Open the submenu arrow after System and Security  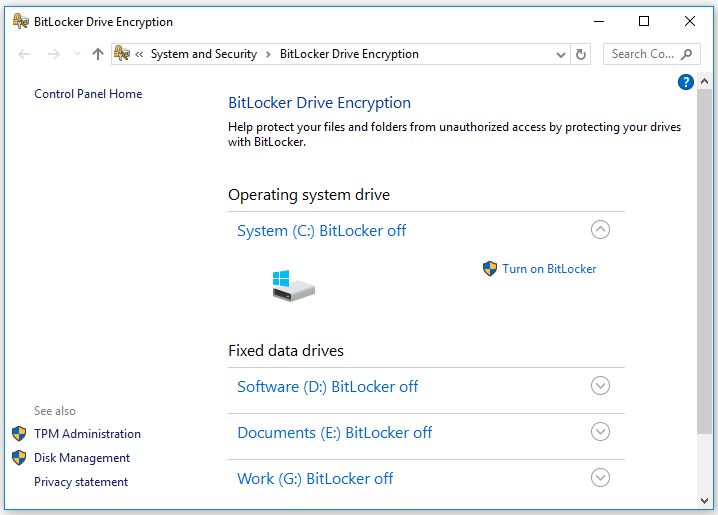[x=268, y=54]
